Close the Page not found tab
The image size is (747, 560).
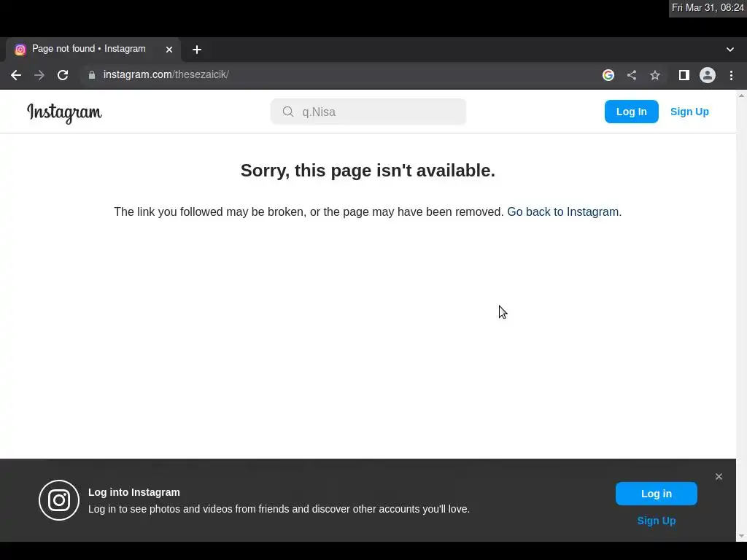pos(169,50)
